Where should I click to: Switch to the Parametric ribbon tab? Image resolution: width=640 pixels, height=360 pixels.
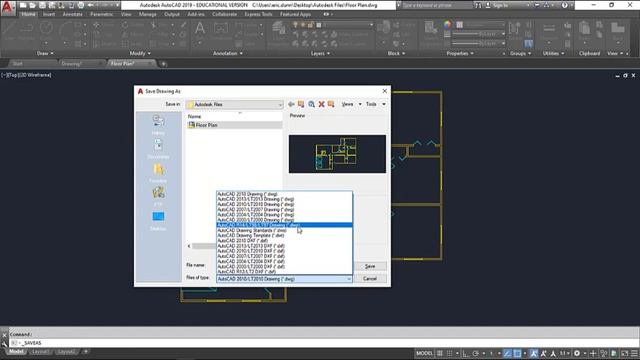tap(102, 14)
